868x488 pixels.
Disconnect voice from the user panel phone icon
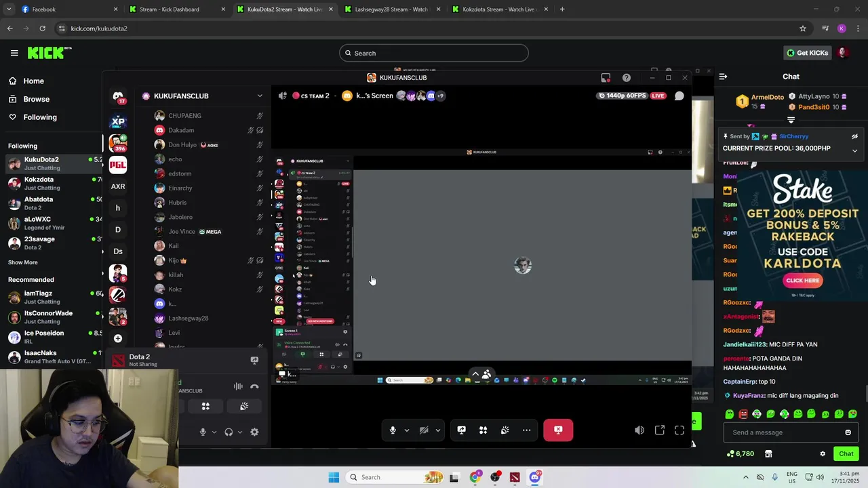(x=254, y=386)
